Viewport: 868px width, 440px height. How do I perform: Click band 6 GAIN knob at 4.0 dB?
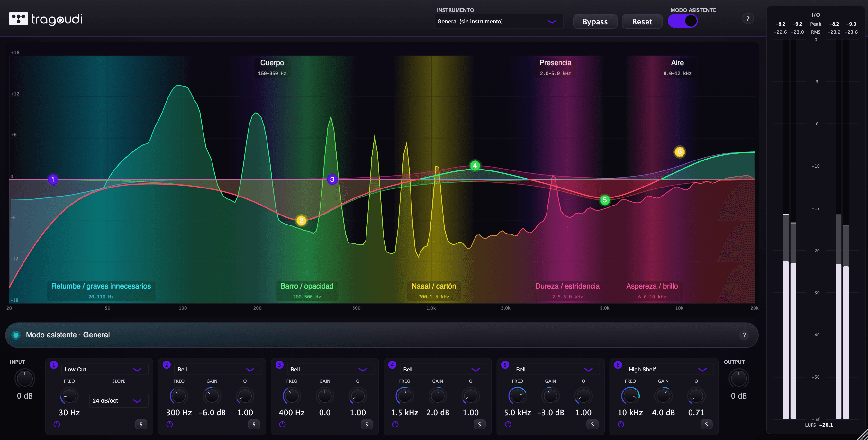pyautogui.click(x=663, y=396)
